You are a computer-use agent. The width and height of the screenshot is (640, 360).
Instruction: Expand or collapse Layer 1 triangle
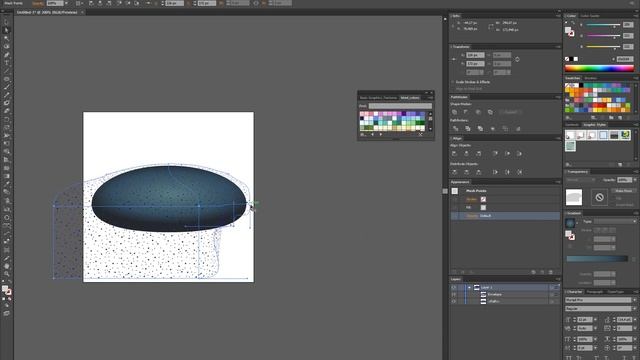[469, 287]
